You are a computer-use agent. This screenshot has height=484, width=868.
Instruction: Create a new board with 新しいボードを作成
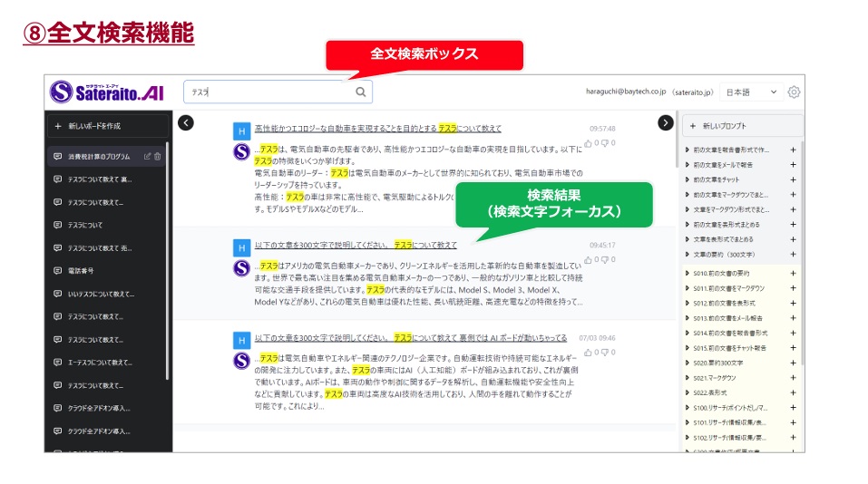click(107, 126)
